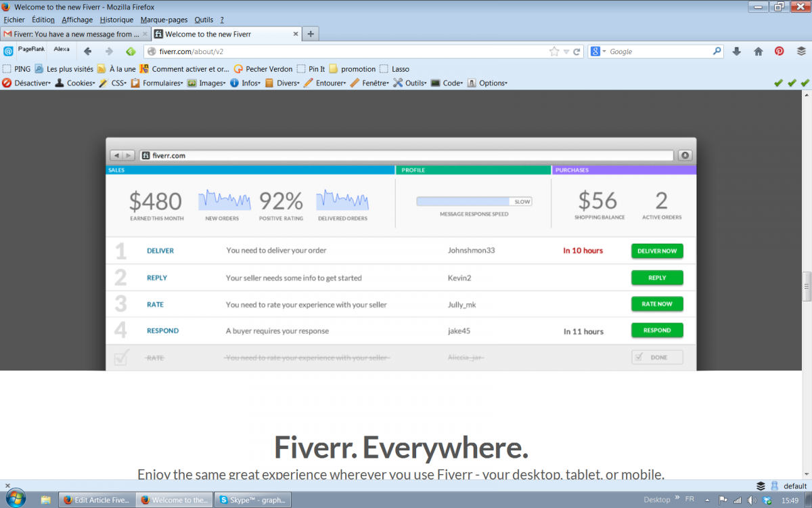Switch to Edit Article Five... taskbar window

95,500
